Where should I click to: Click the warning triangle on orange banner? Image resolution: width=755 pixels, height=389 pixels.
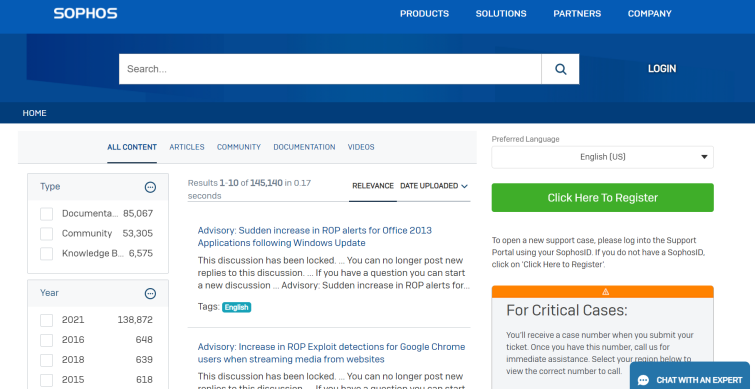point(605,291)
